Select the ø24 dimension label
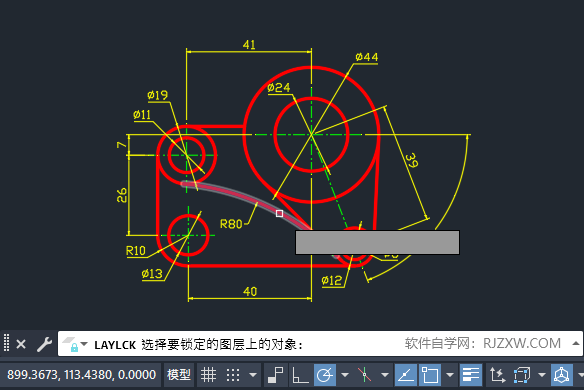This screenshot has width=584, height=390. click(x=279, y=88)
